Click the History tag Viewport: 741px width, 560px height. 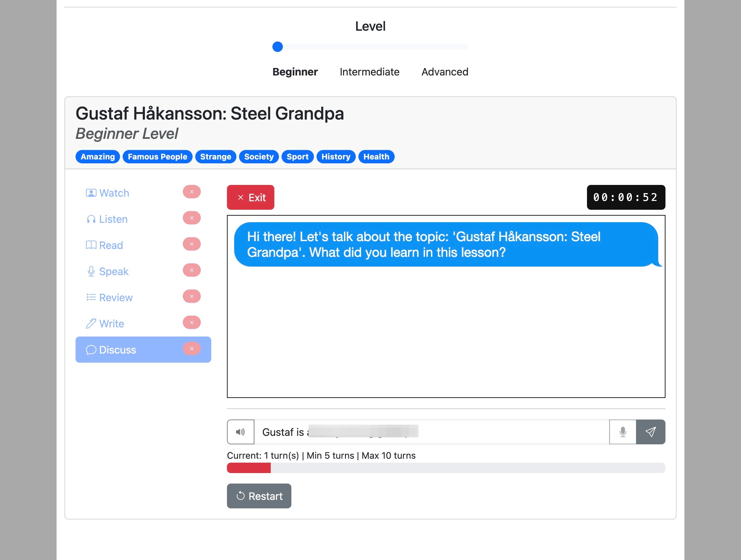click(336, 156)
